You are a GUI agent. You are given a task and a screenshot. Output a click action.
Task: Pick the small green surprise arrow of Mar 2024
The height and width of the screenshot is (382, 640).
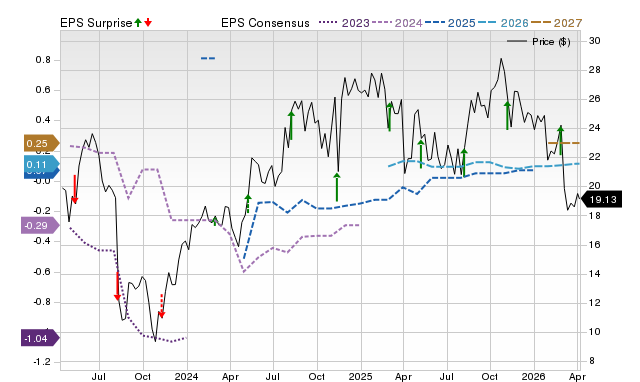point(215,221)
